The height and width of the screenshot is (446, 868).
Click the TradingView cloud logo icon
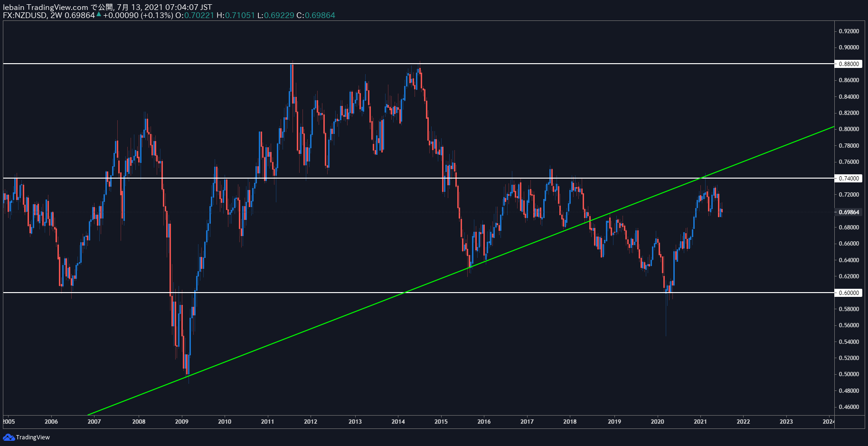(x=9, y=437)
